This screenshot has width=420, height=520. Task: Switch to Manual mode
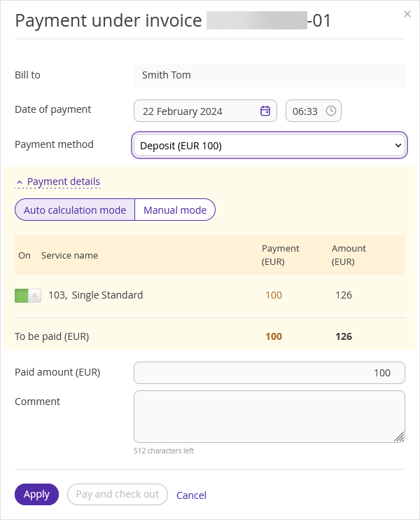click(x=175, y=210)
